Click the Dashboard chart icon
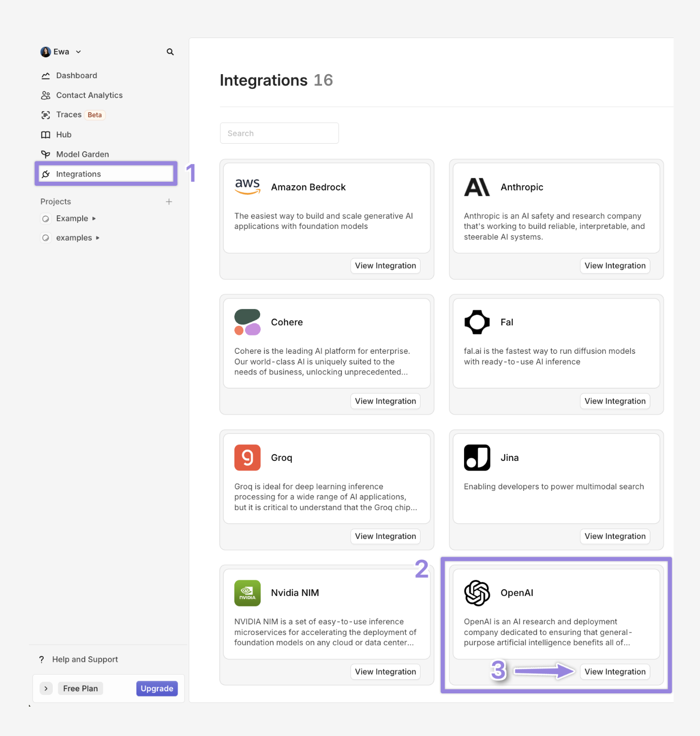Viewport: 700px width, 736px height. click(46, 76)
